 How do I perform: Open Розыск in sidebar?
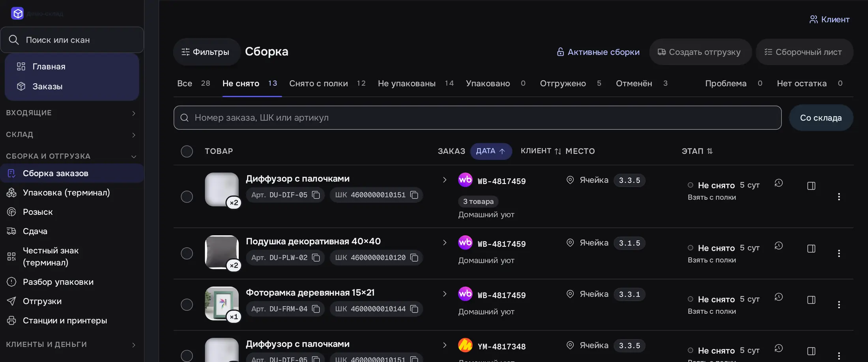[x=72, y=212]
